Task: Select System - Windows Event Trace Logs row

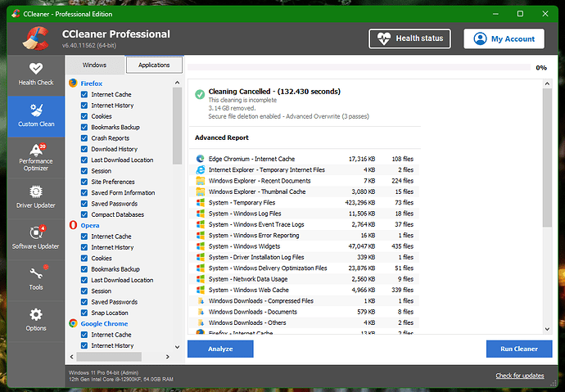Action: coord(305,224)
